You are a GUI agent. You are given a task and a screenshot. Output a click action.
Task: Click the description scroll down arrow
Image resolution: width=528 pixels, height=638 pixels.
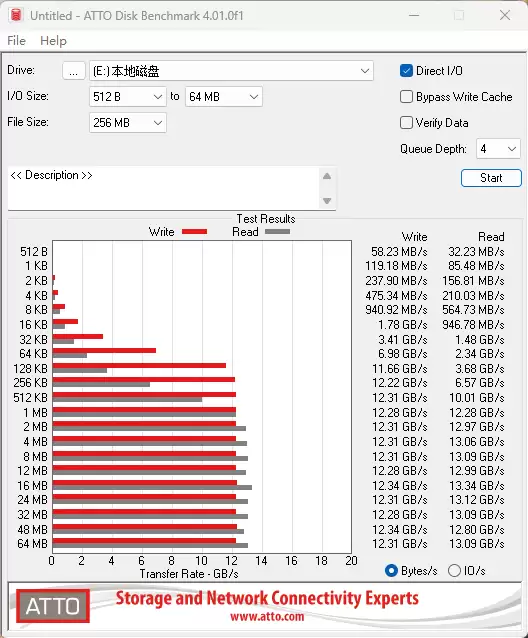tap(327, 201)
